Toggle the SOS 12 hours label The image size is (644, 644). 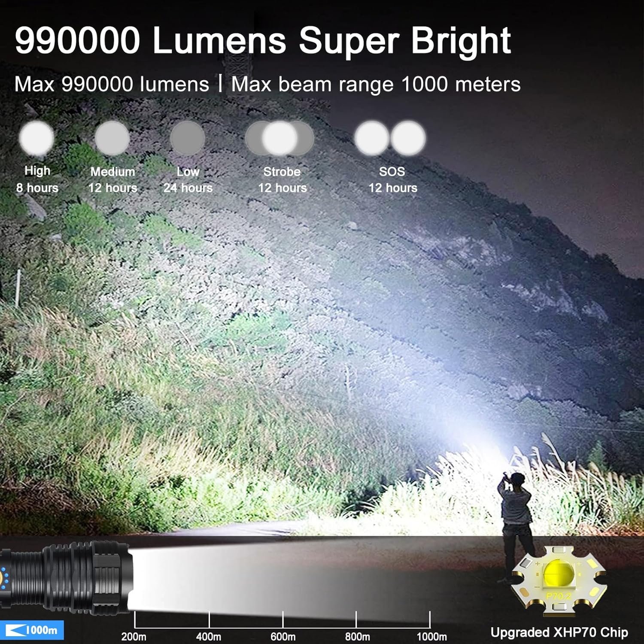[394, 188]
